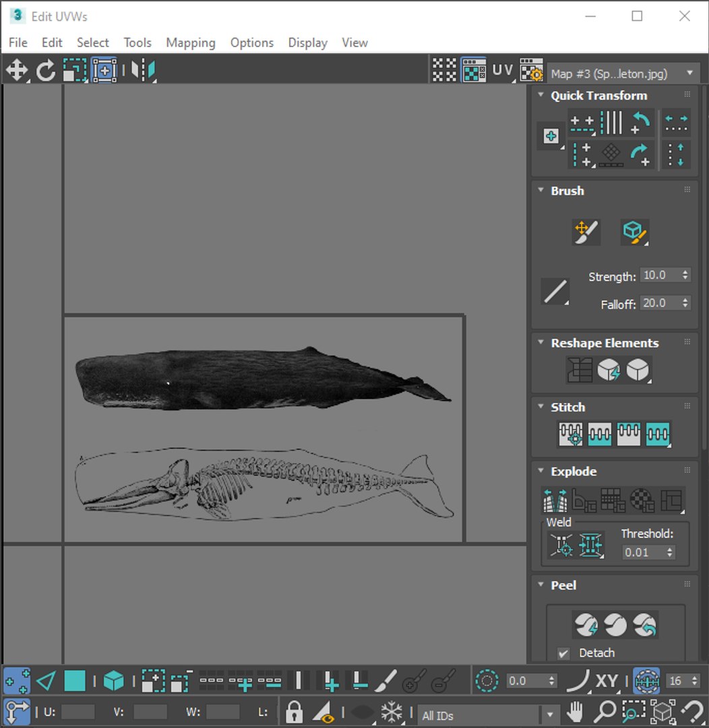This screenshot has height=728, width=709.
Task: Toggle the checker pattern display icon
Action: tap(444, 71)
